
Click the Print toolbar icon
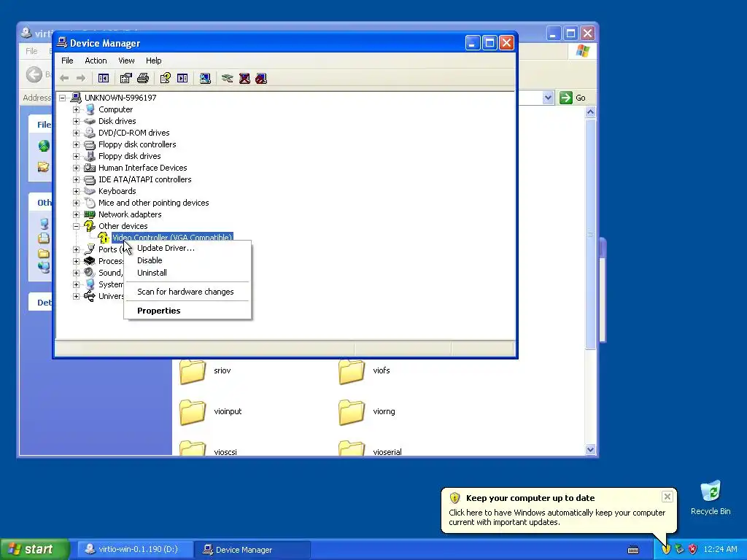point(143,78)
